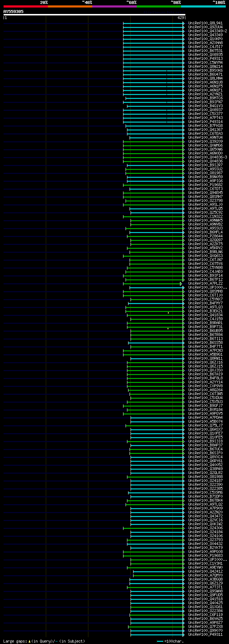229x644 pixels.
Task: Open hit UniRef100_C5X9M6
Action: 205,493
